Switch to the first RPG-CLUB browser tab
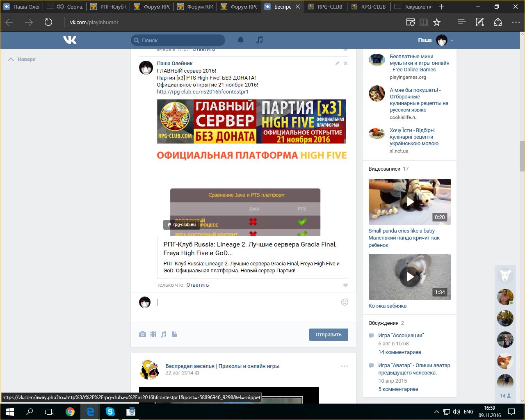This screenshot has width=525, height=420. [326, 7]
